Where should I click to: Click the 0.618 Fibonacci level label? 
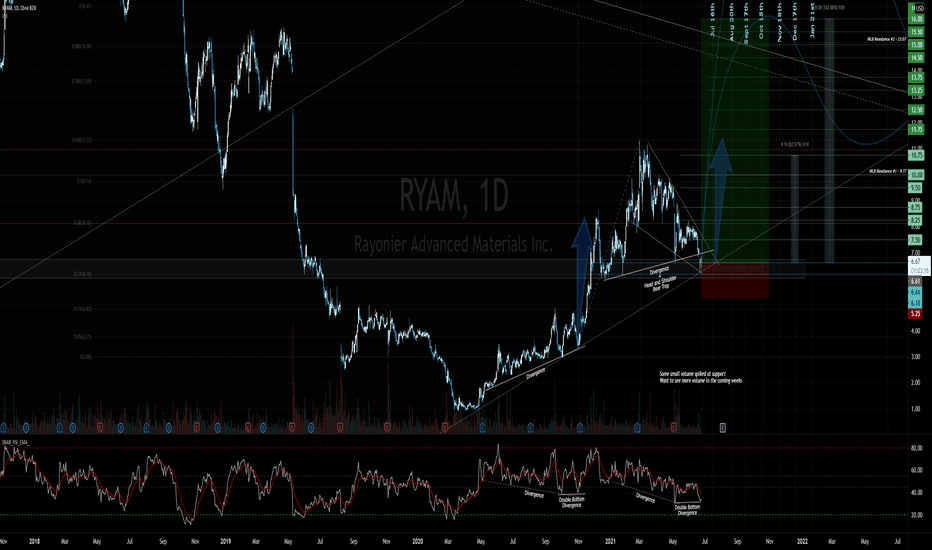pyautogui.click(x=82, y=140)
